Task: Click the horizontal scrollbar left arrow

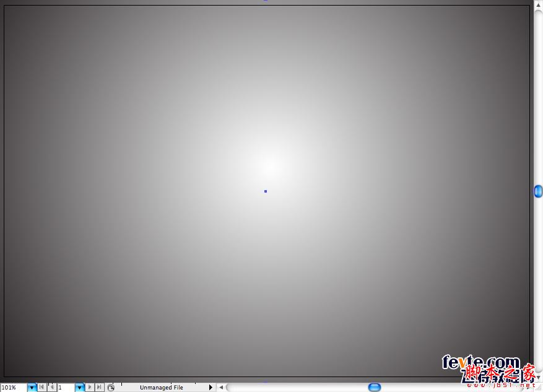Action: (x=221, y=388)
